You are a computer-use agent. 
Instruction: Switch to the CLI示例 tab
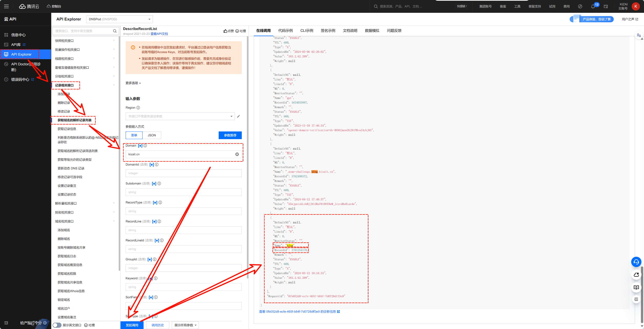point(307,30)
